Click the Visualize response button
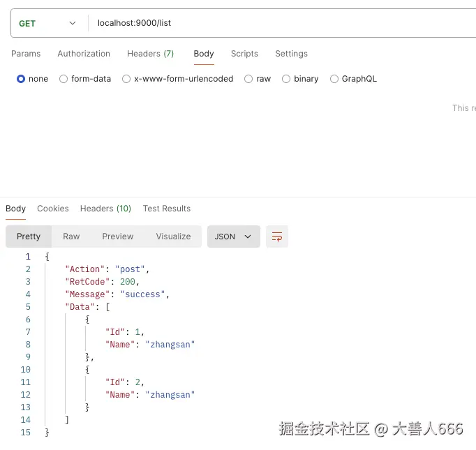This screenshot has height=450, width=476. pyautogui.click(x=173, y=237)
